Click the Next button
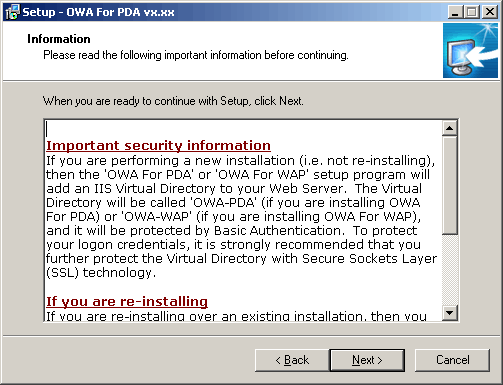Viewport: 503px width, 385px height. pos(367,360)
